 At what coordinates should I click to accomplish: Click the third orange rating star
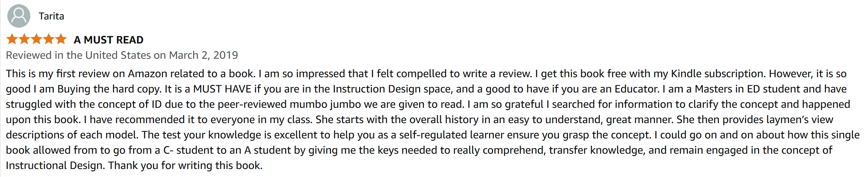point(36,39)
